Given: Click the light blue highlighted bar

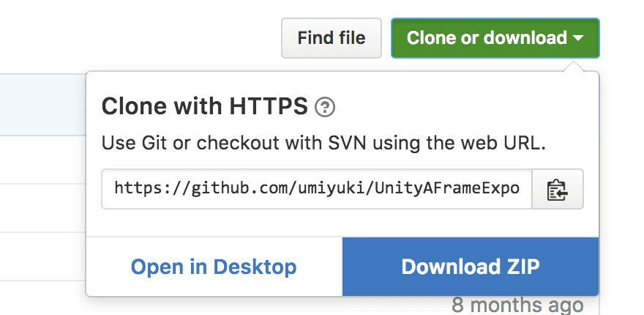Looking at the screenshot, I should pyautogui.click(x=42, y=105).
